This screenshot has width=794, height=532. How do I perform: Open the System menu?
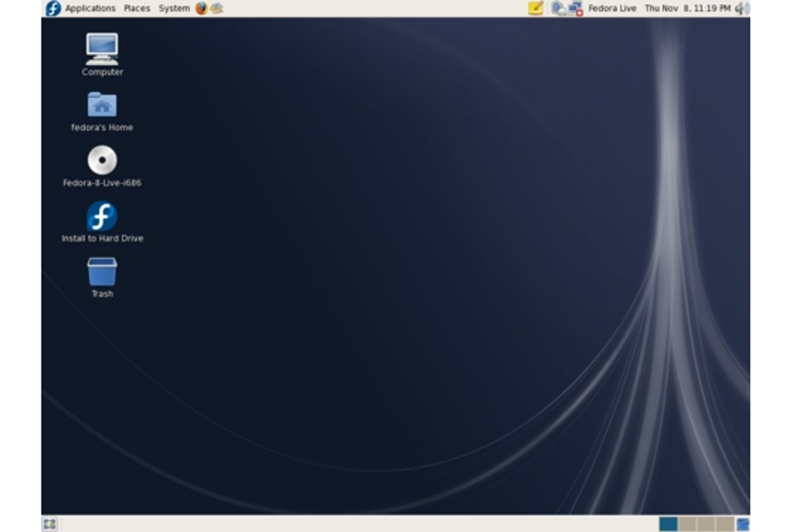[x=174, y=8]
